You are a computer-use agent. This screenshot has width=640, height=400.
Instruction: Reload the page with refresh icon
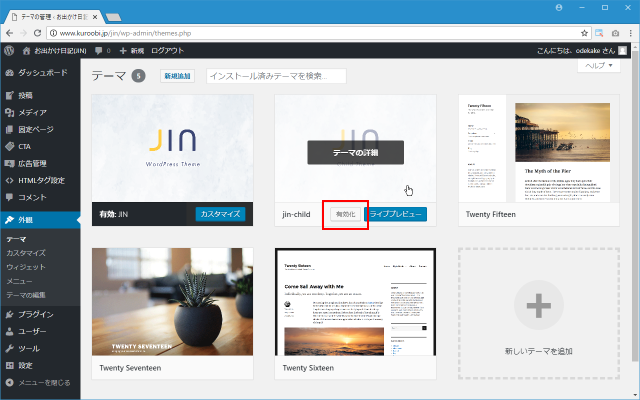[x=37, y=33]
